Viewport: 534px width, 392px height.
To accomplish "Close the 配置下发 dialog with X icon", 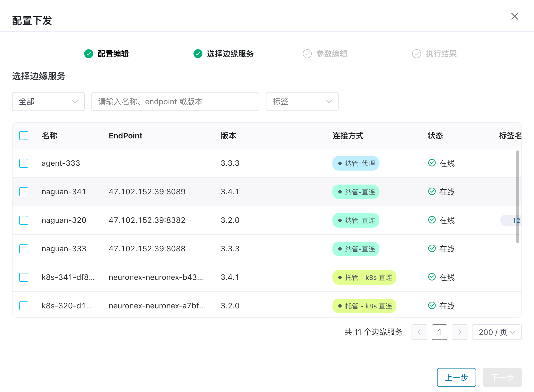I will [x=514, y=16].
